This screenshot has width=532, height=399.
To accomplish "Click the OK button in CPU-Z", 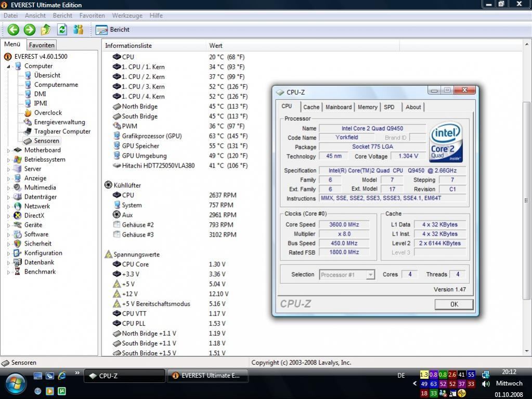I will pos(454,304).
